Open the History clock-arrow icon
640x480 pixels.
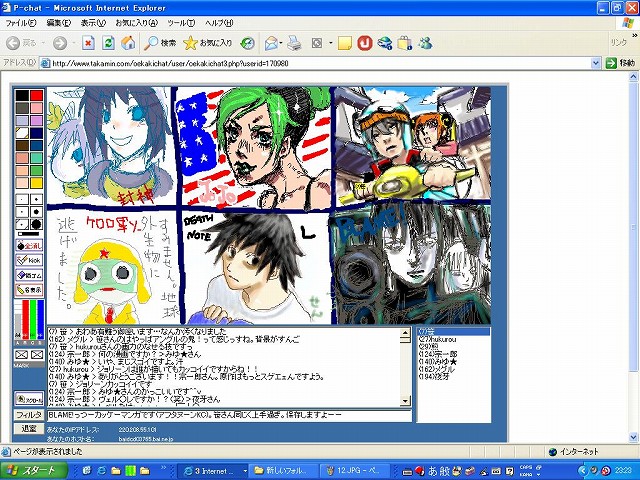[x=247, y=43]
